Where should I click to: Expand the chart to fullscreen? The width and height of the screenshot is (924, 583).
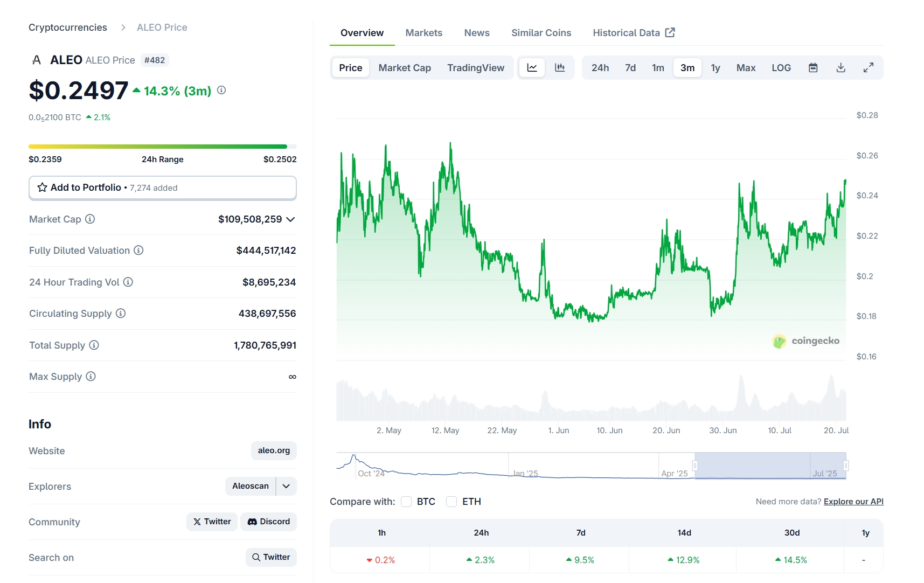[x=868, y=68]
